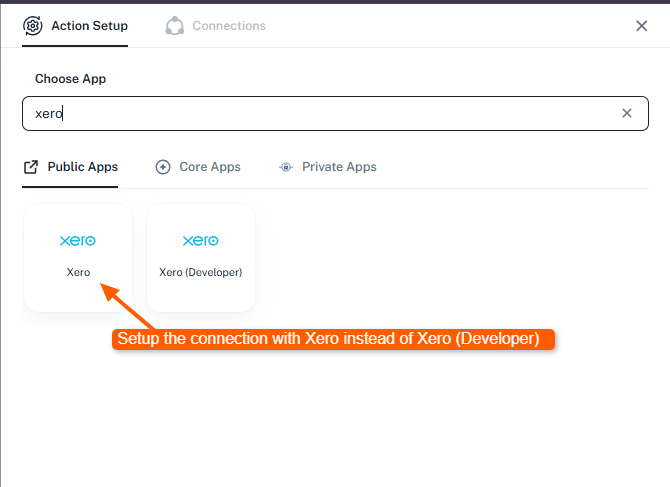Click the Connections icon

175,26
